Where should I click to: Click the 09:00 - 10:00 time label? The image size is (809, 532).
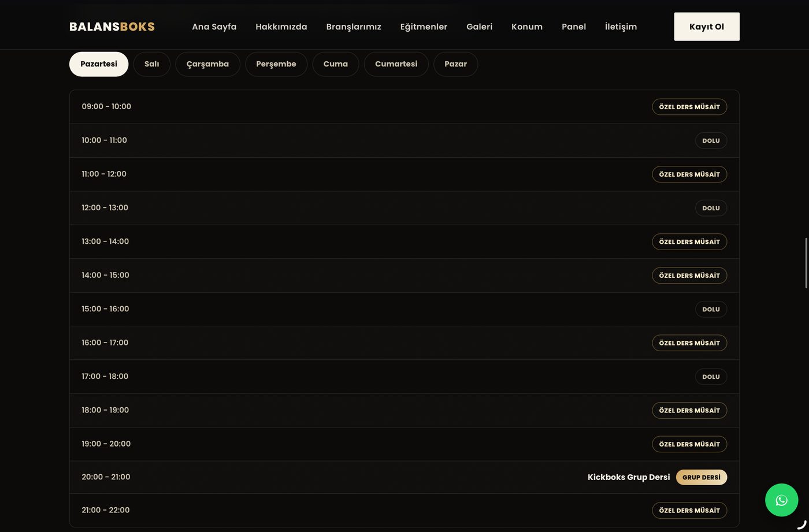pyautogui.click(x=106, y=107)
